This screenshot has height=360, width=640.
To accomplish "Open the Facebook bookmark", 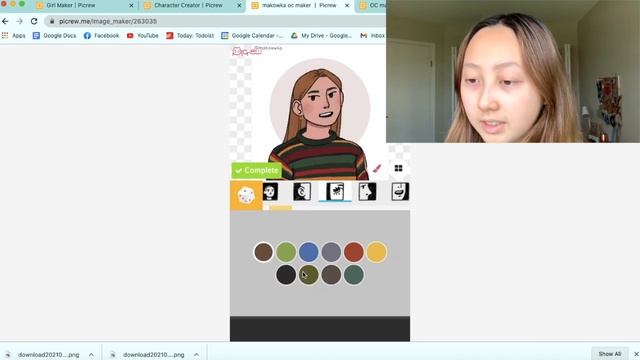I will (x=101, y=36).
